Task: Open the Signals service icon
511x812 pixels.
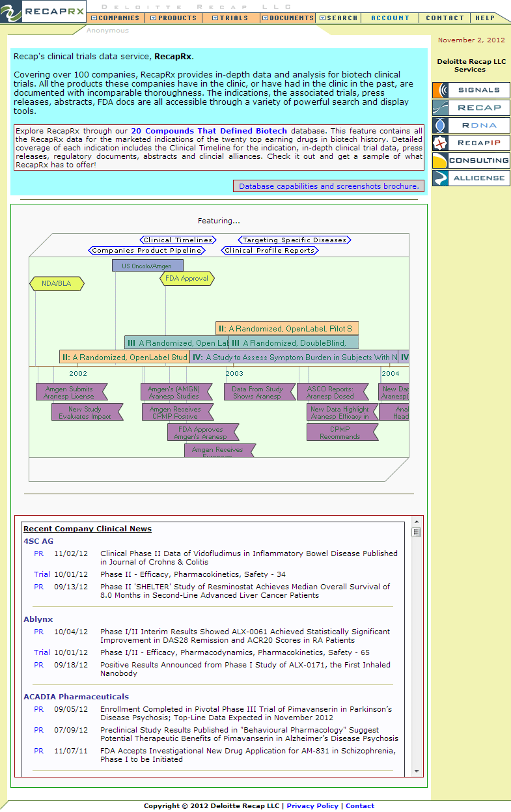Action: [471, 90]
